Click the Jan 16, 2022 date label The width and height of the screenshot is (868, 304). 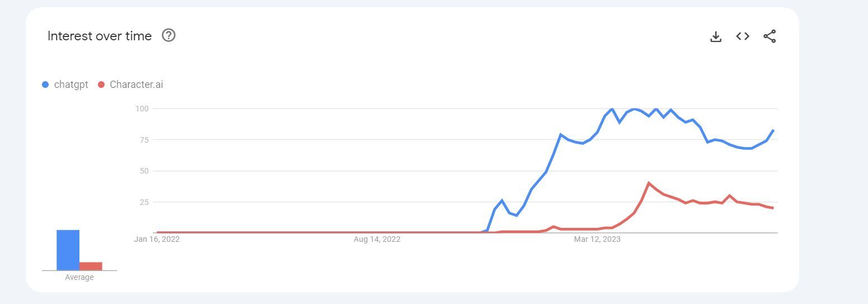(x=157, y=240)
